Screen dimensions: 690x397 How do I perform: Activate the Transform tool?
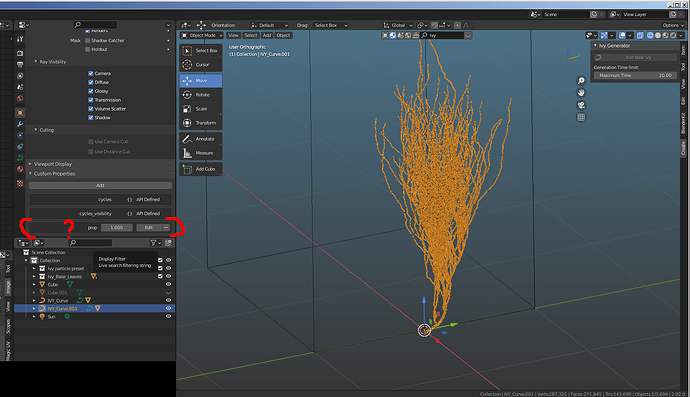[x=201, y=123]
